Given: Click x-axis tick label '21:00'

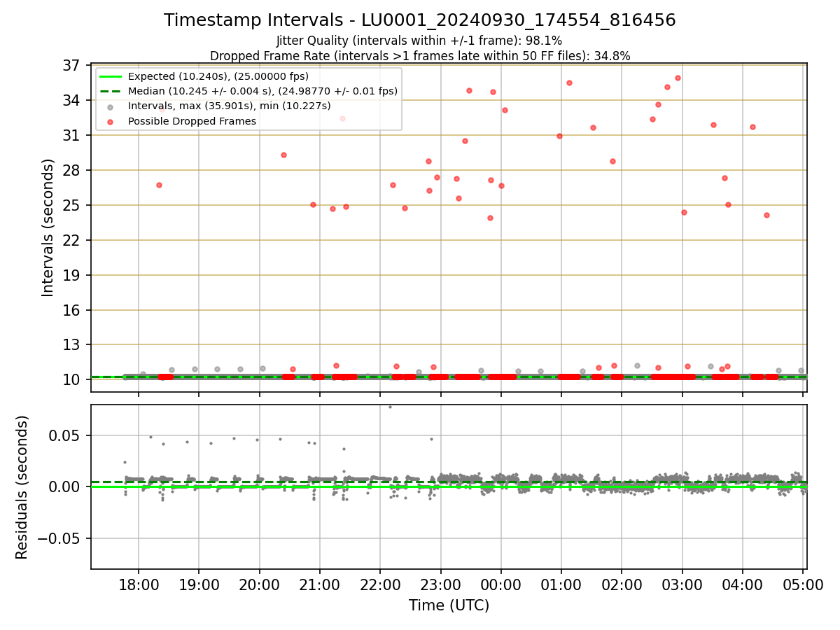Looking at the screenshot, I should pos(319,584).
